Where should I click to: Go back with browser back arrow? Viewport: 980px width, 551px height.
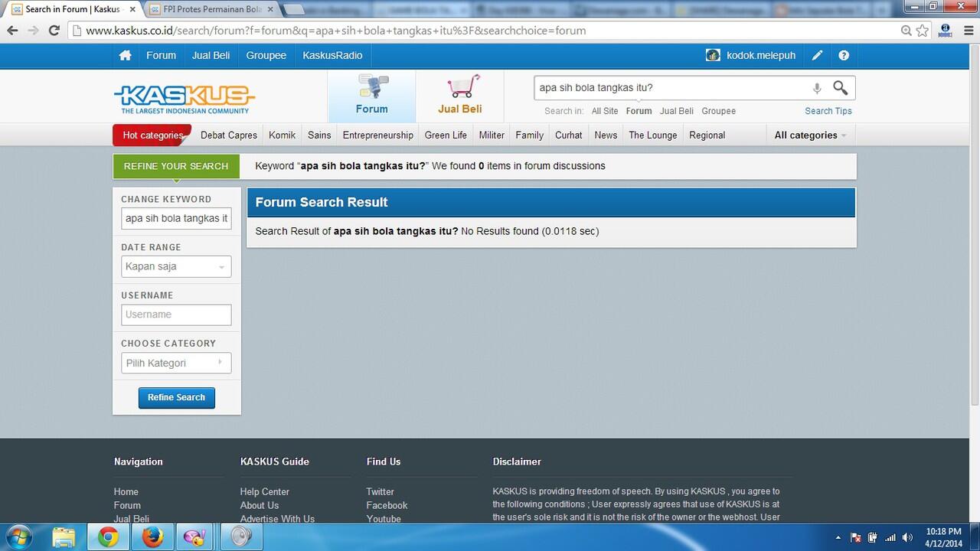(13, 31)
